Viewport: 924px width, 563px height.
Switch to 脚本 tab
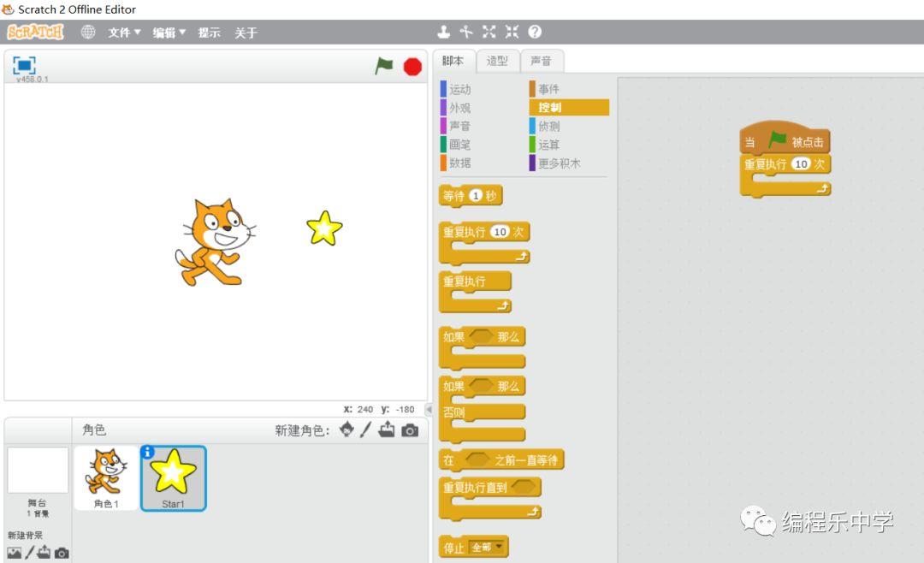[453, 61]
